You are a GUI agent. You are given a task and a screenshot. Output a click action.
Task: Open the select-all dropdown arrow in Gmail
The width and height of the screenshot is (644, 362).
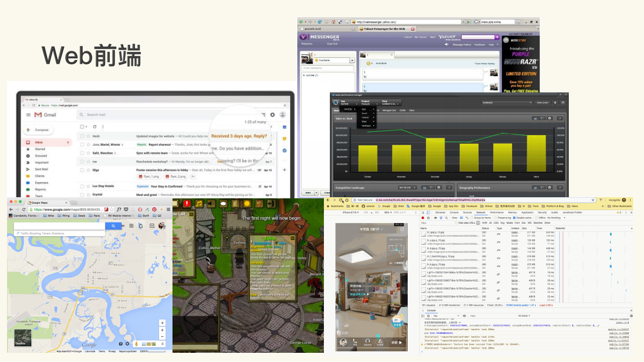[87, 127]
